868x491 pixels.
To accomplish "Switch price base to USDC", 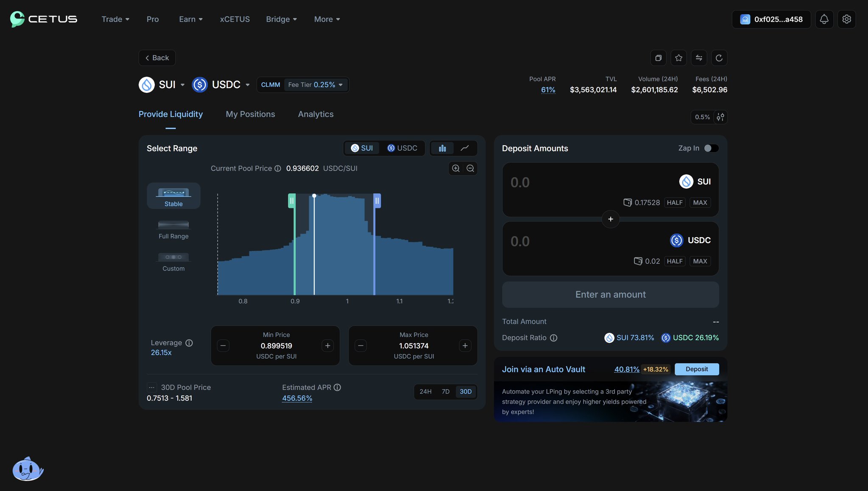I will (402, 148).
